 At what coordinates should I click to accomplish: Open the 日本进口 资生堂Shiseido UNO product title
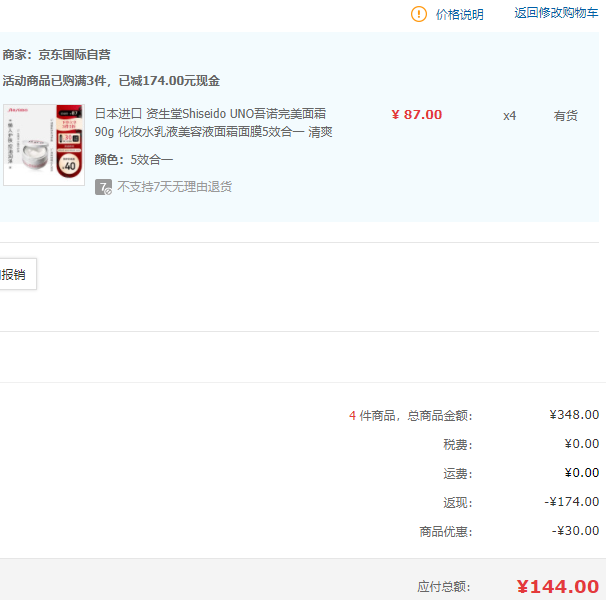coord(213,123)
